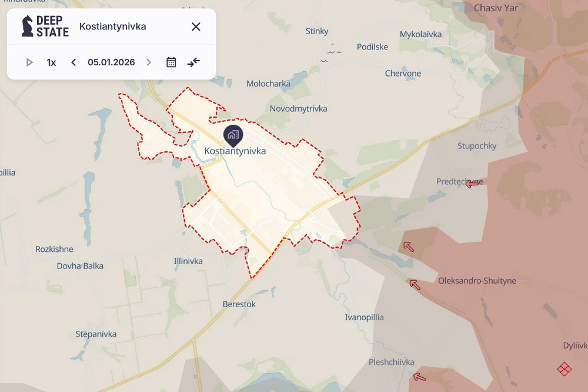Open the calendar date picker icon
Screen dimensions: 588x392
pos(171,62)
